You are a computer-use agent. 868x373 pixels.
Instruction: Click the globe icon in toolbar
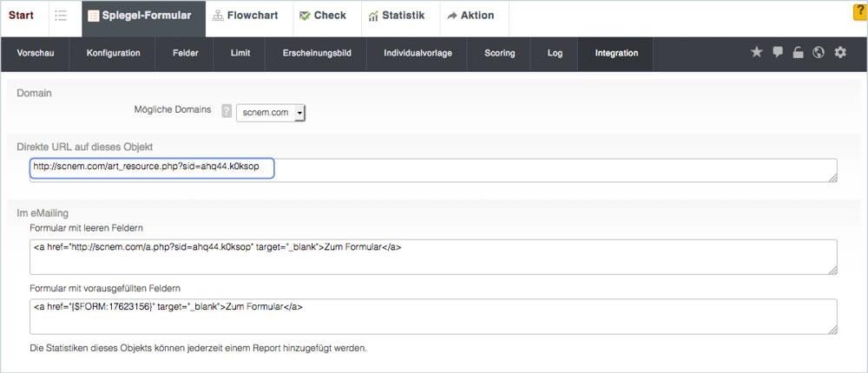818,53
